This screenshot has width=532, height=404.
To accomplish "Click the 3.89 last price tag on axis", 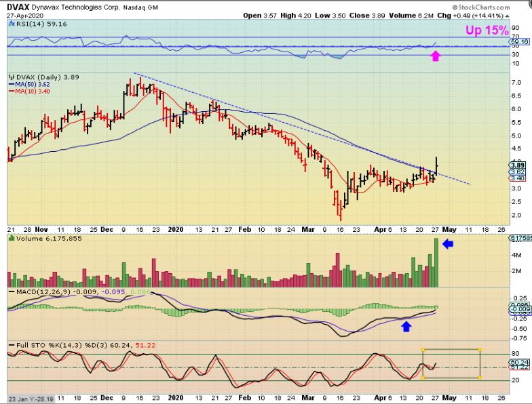I will pos(518,165).
